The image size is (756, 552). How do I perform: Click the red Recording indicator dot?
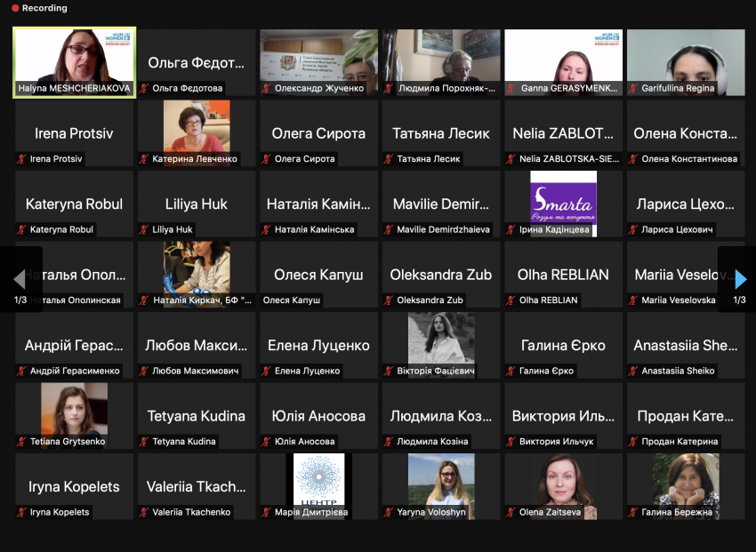[x=15, y=8]
